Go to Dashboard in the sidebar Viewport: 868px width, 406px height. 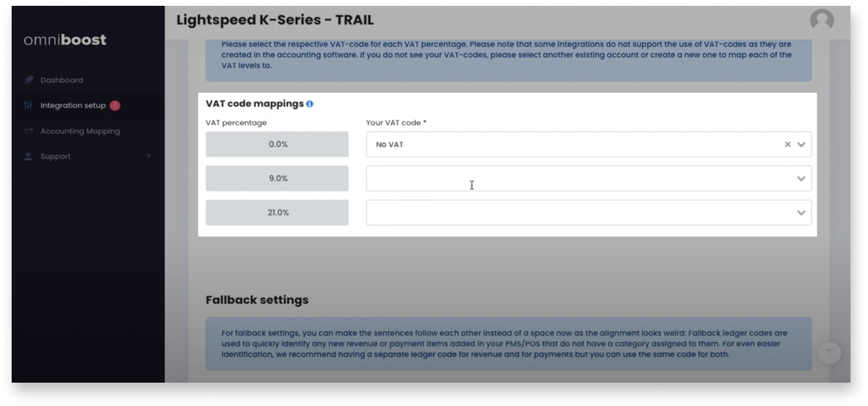[x=61, y=80]
